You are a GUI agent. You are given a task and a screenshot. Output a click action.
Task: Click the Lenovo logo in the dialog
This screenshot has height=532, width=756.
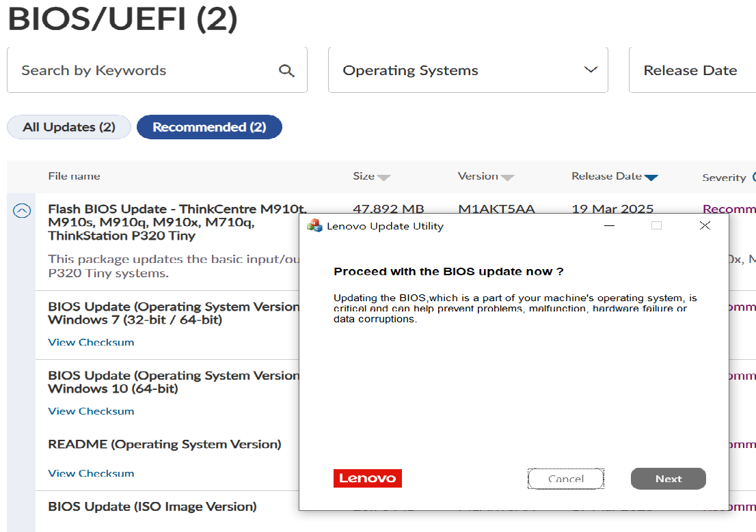[x=368, y=478]
